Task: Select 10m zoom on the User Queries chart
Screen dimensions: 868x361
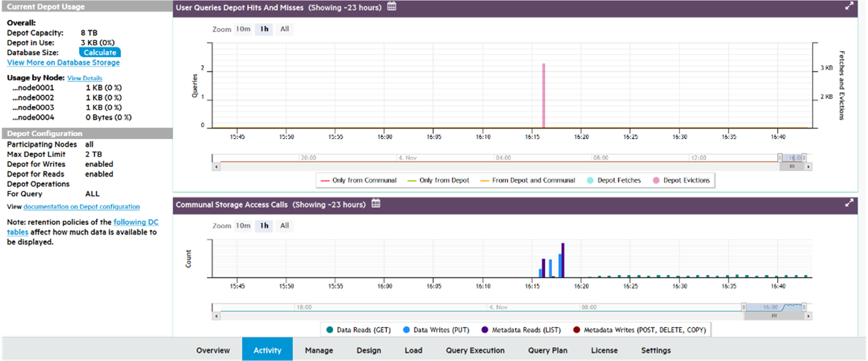Action: tap(243, 29)
